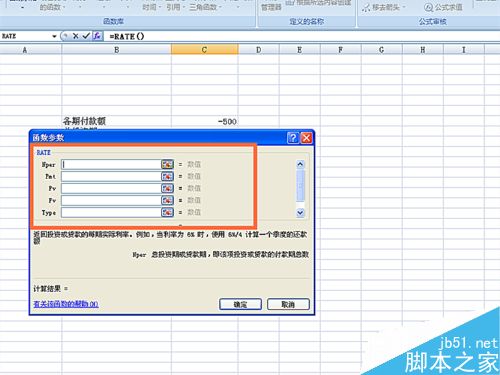Click the Type range selector icon
The image size is (500, 375).
point(167,212)
